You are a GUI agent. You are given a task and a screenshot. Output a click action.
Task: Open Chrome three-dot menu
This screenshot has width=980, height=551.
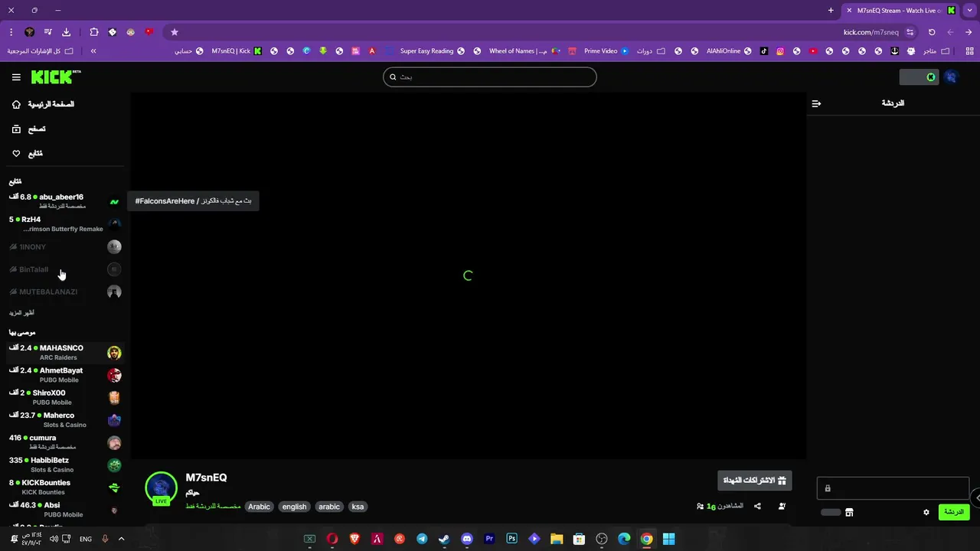[x=11, y=32]
